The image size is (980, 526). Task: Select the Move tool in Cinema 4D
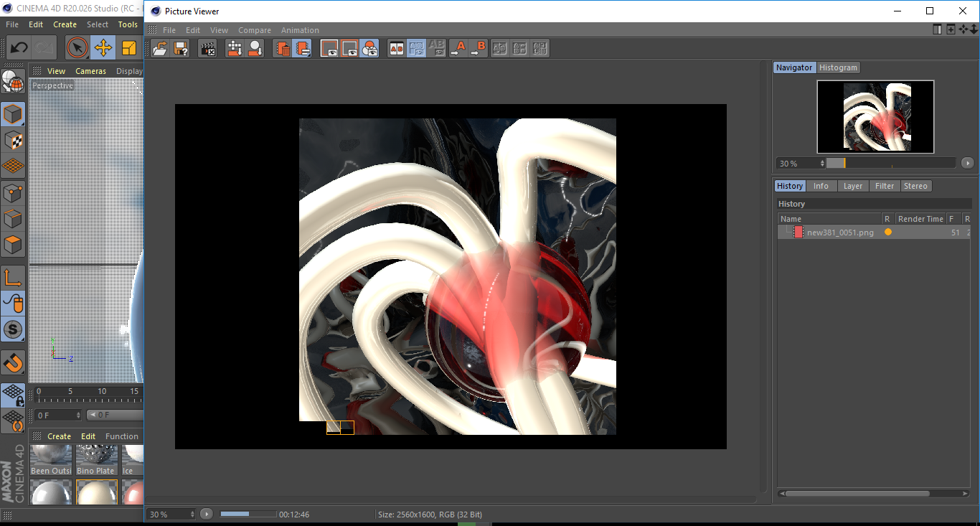pyautogui.click(x=103, y=48)
